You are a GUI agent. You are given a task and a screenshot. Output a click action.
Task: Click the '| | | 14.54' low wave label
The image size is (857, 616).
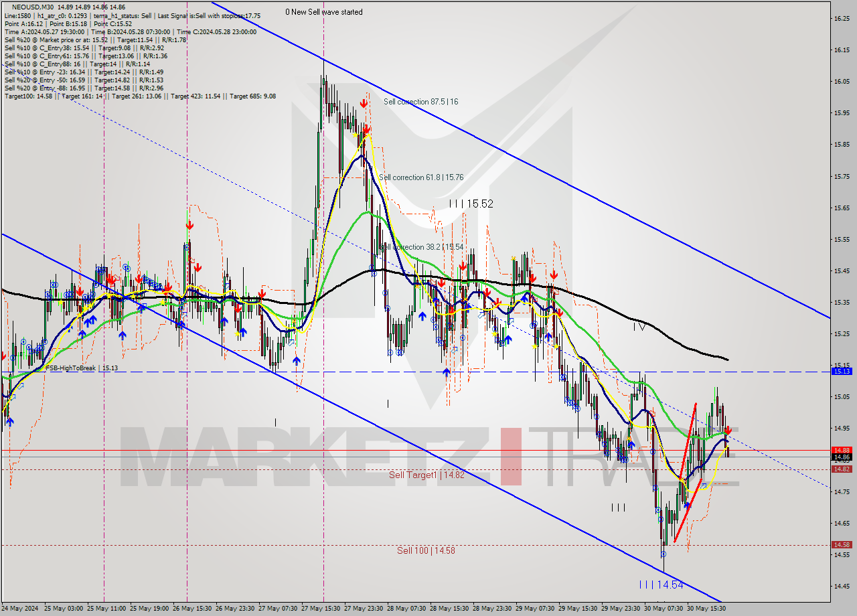661,584
